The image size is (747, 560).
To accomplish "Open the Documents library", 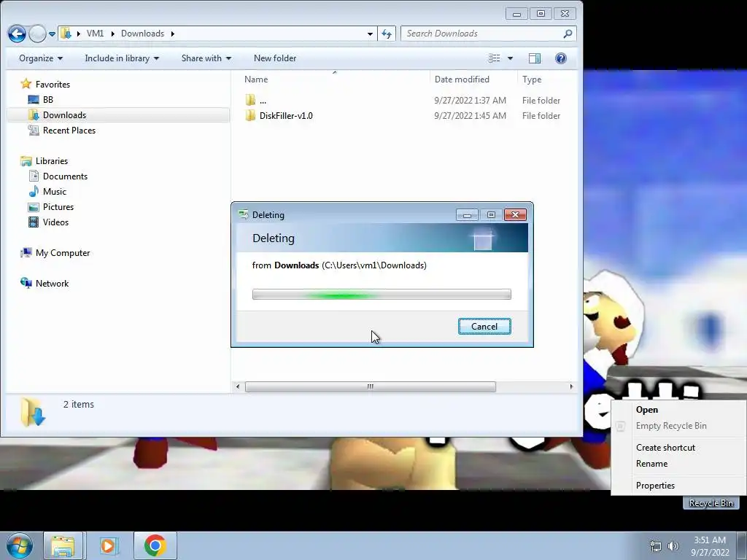I will (65, 176).
